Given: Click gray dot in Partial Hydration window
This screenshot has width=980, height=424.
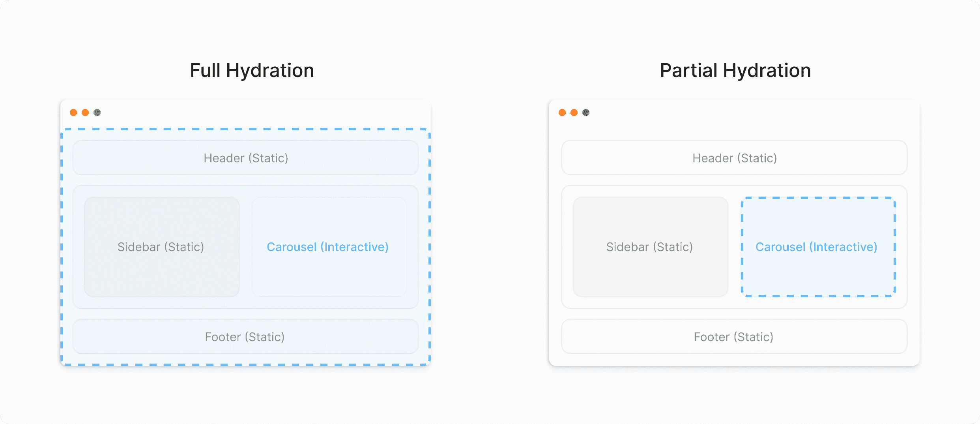Looking at the screenshot, I should (586, 113).
